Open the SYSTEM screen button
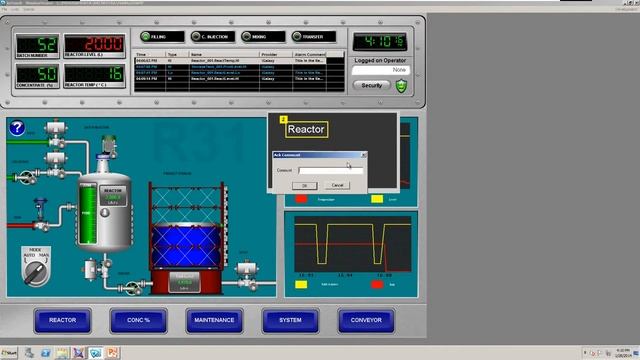The image size is (640, 360). point(290,320)
